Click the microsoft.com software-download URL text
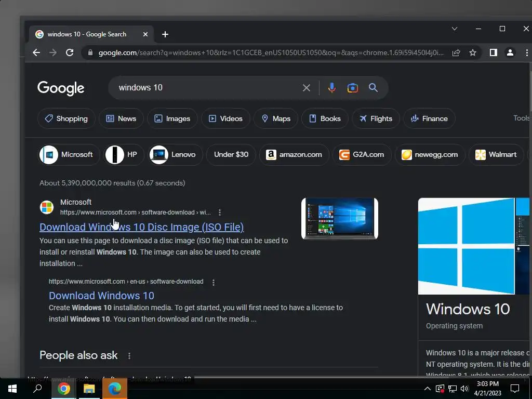 (x=136, y=212)
